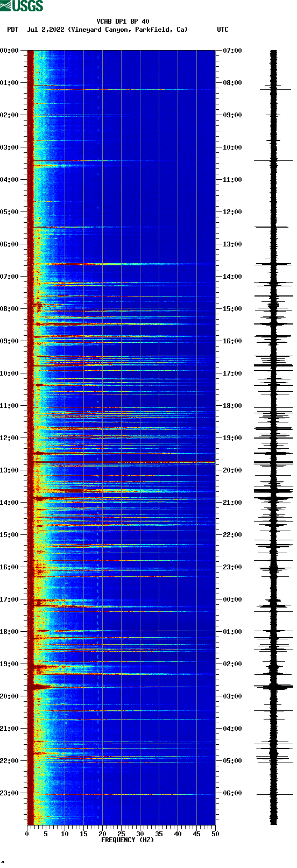Click the 22:00 UTC time label
The height and width of the screenshot is (868, 297).
[232, 535]
